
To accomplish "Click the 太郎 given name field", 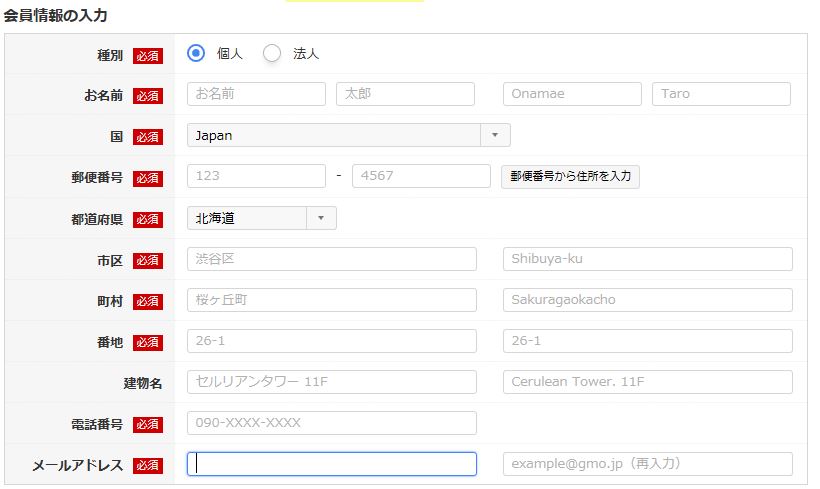I will click(405, 94).
